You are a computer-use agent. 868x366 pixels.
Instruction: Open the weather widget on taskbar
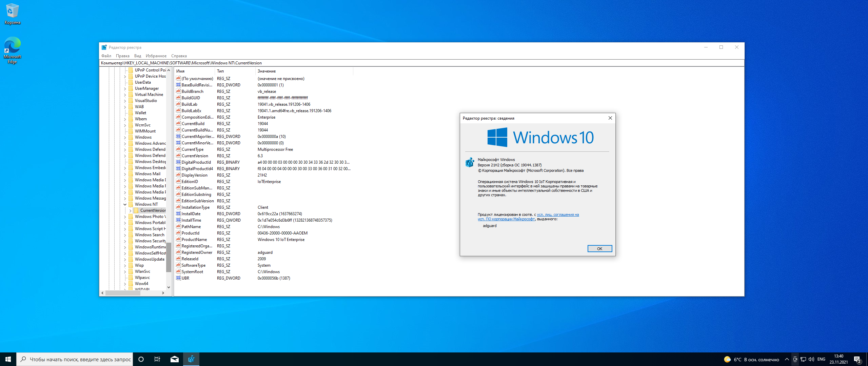pos(751,360)
